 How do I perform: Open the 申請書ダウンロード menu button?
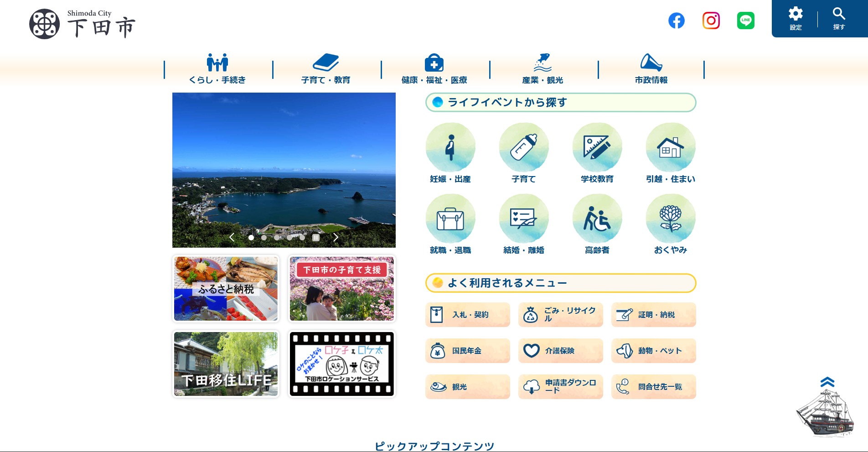[x=561, y=387]
